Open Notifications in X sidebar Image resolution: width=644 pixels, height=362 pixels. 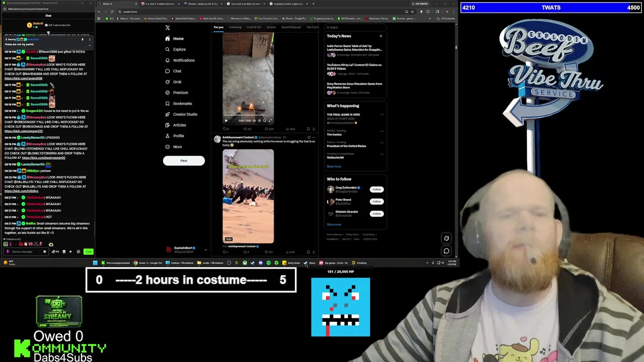pyautogui.click(x=180, y=60)
